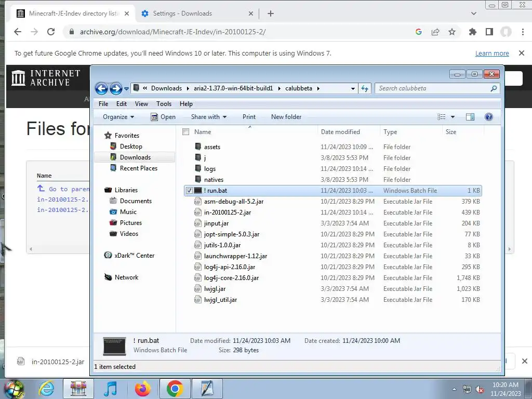Viewport: 532px width, 399px height.
Task: Click the Windows Start orb
Action: 14,389
